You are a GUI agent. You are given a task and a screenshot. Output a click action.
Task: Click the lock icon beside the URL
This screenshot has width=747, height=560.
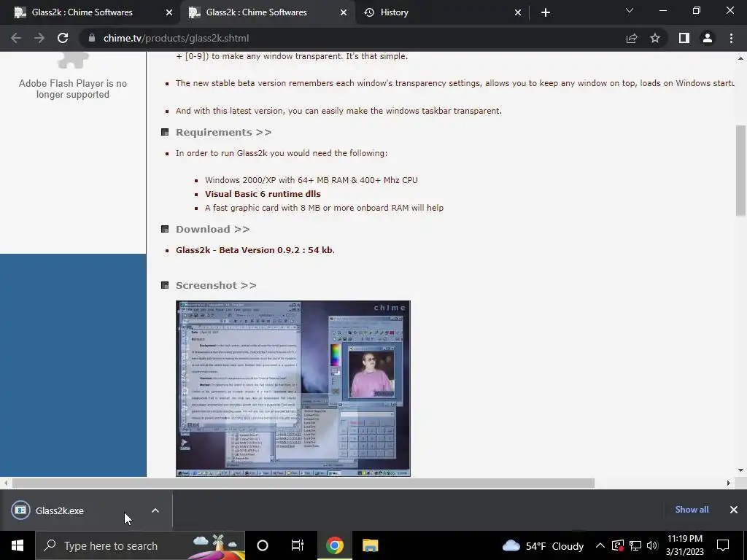pyautogui.click(x=92, y=38)
